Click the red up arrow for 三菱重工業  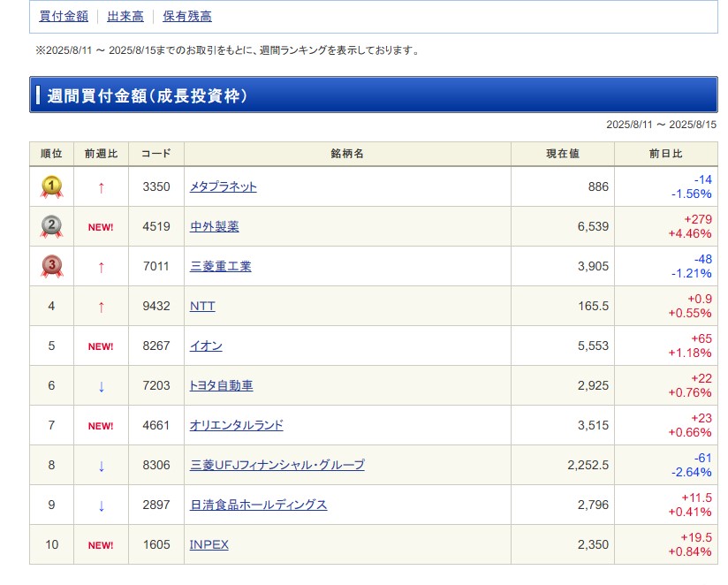click(102, 268)
